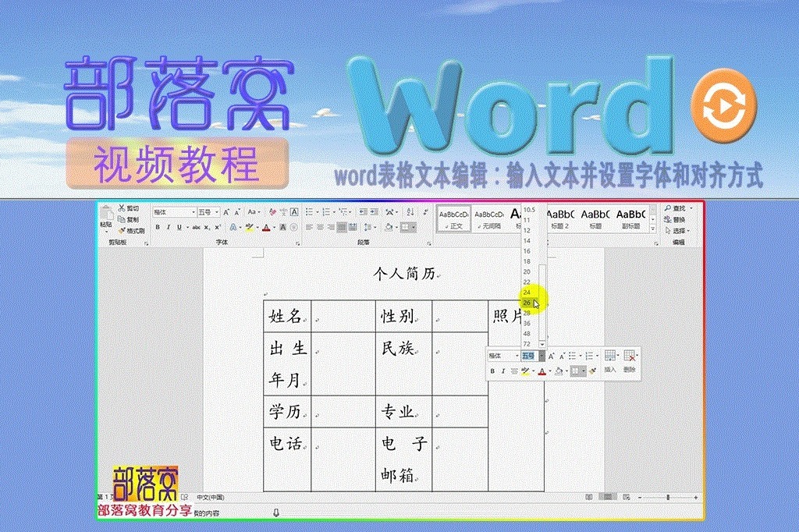Image resolution: width=799 pixels, height=532 pixels.
Task: Toggle underline formatting in the ribbon
Action: (179, 227)
